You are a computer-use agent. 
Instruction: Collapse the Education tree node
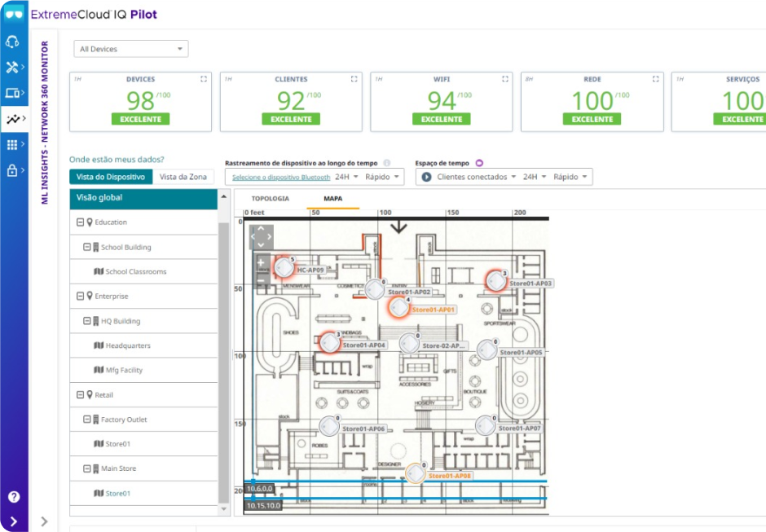pos(80,222)
